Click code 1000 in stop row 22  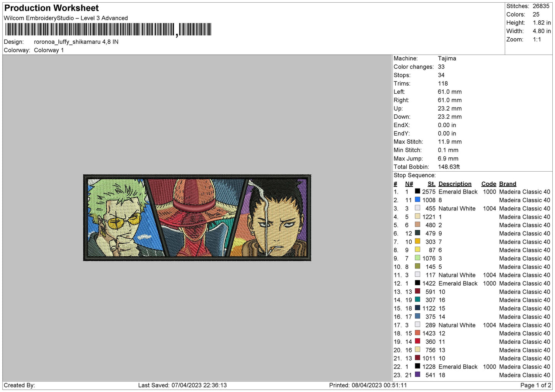pyautogui.click(x=490, y=367)
